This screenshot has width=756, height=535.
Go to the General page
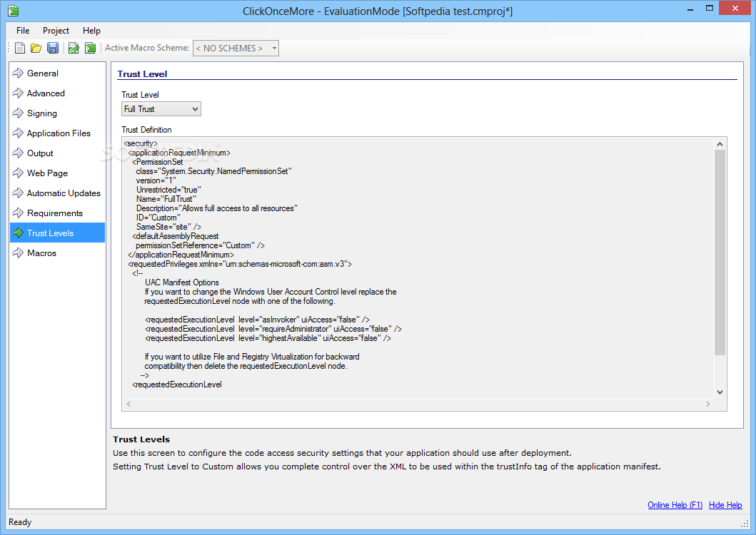coord(57,73)
